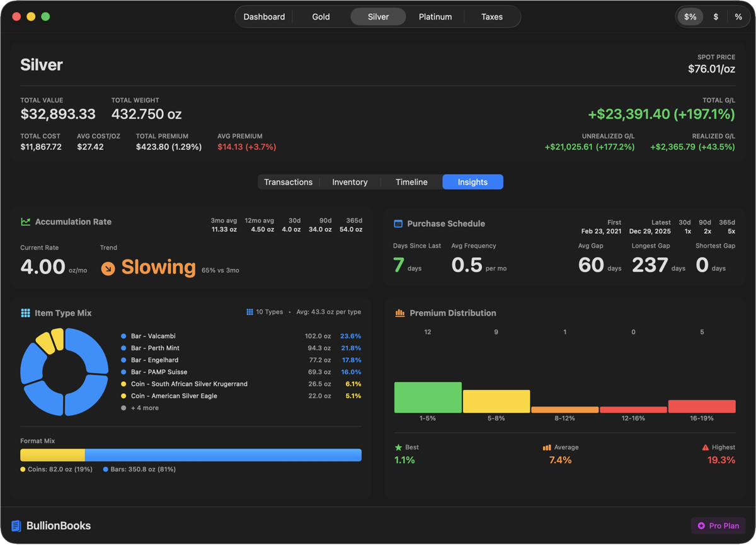
Task: Click the Premium Distribution bar chart icon
Action: (x=399, y=313)
